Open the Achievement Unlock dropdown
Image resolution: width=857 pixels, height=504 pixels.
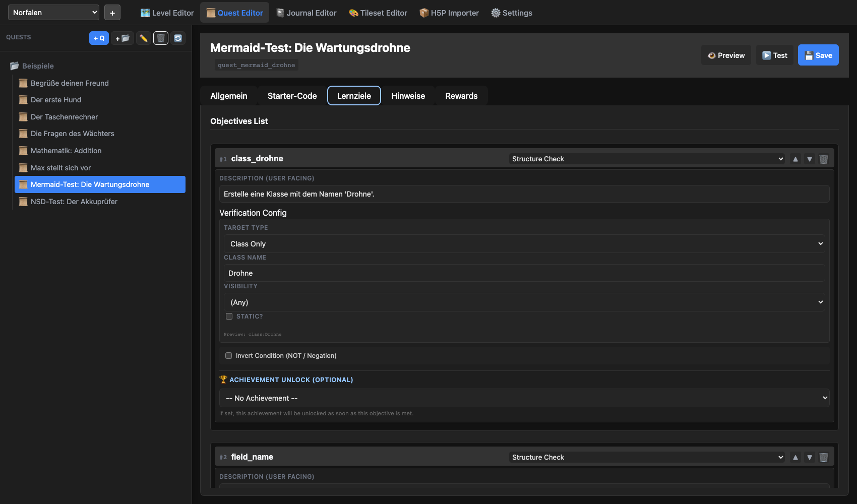click(523, 398)
